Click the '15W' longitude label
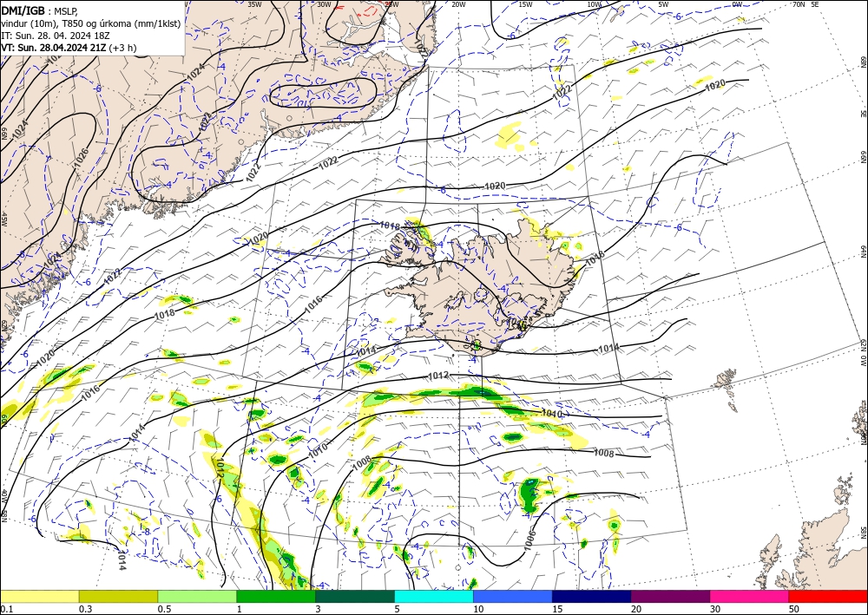 pyautogui.click(x=525, y=4)
